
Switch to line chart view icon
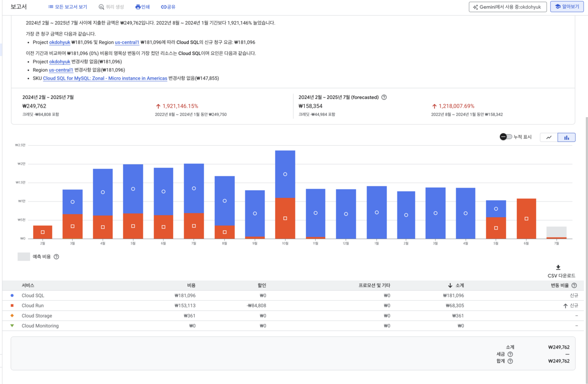(548, 138)
